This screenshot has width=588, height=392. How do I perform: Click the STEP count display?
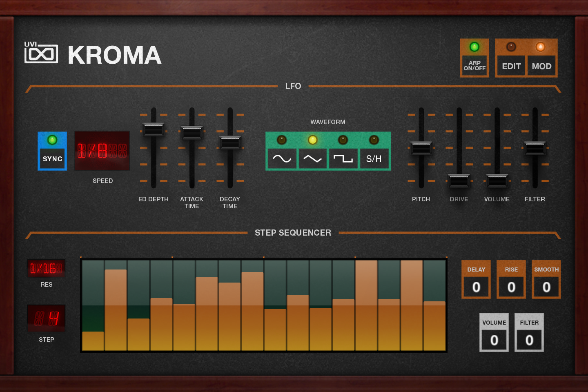pos(46,319)
